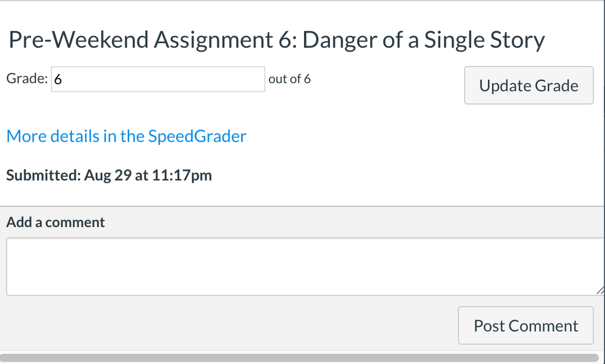Open More details in the SpeedGrader link

coord(126,136)
